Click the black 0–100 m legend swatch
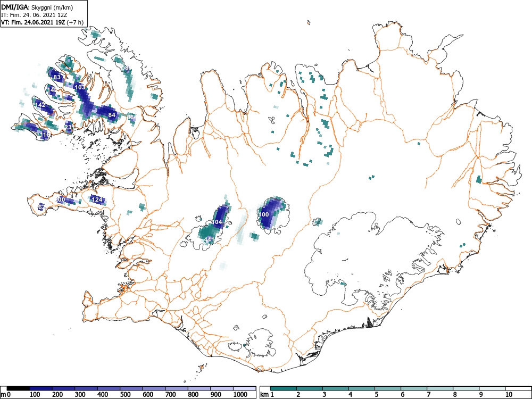 click(x=18, y=388)
